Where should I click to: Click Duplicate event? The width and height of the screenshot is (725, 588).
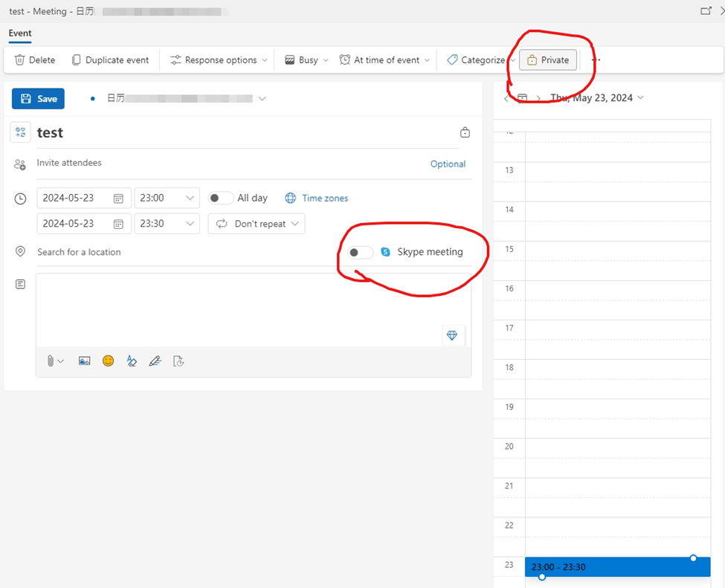pyautogui.click(x=111, y=60)
